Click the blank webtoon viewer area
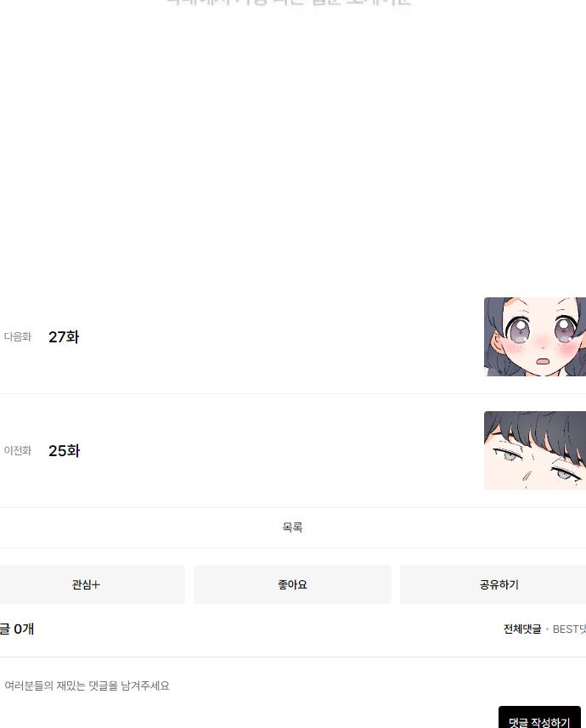This screenshot has height=728, width=586. (x=293, y=149)
